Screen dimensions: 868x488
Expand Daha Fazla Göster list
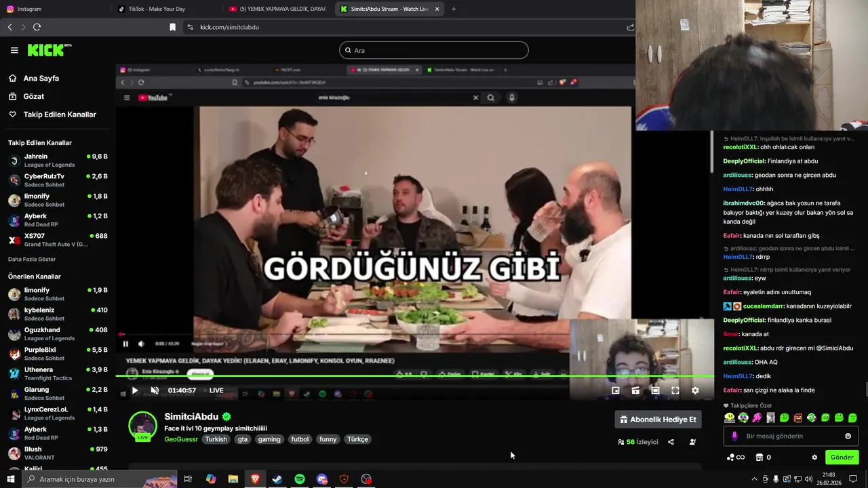coord(32,260)
